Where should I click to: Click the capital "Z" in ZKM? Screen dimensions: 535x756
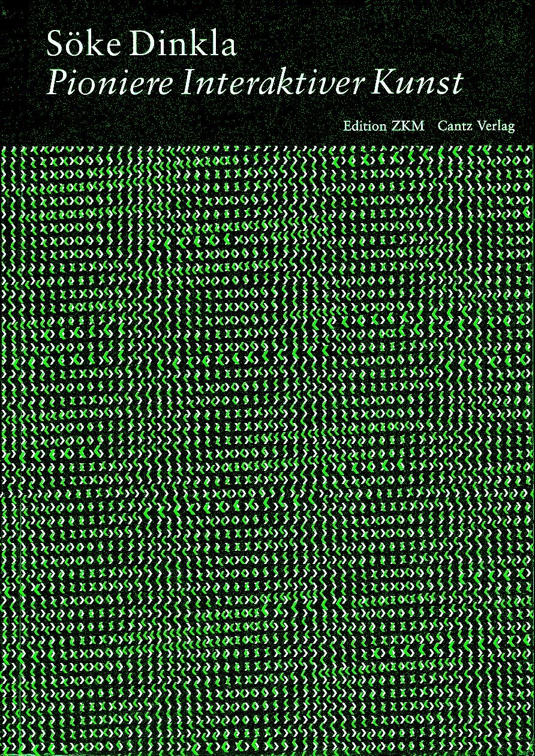tap(398, 127)
